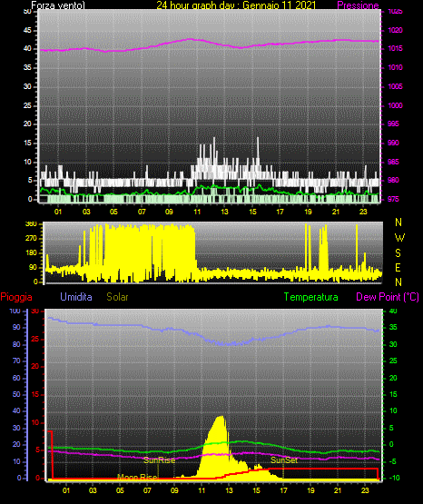Click the Dew Point (°C) legend label
The image size is (423, 504).
[388, 297]
